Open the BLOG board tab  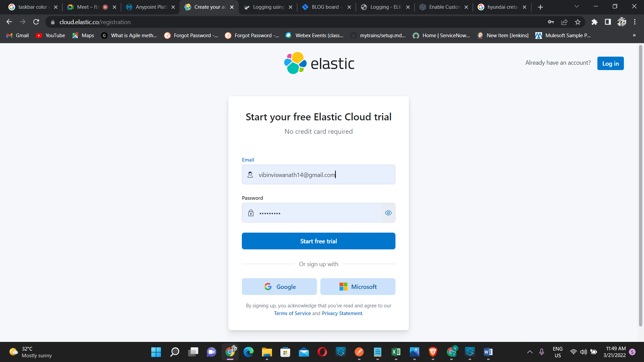(325, 7)
